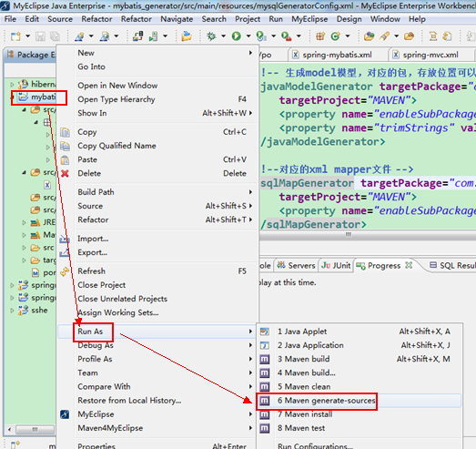Expand the JRE library tree node
The image size is (476, 449).
pos(24,222)
